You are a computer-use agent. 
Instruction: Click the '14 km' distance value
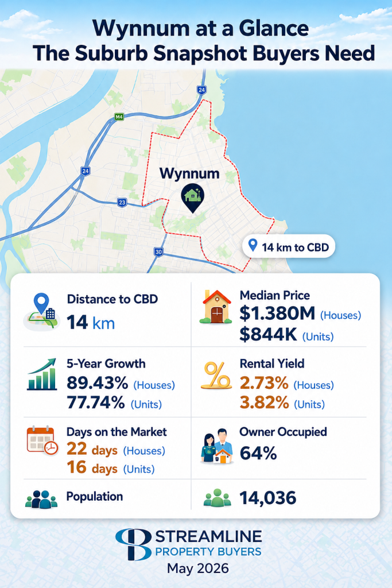91,323
